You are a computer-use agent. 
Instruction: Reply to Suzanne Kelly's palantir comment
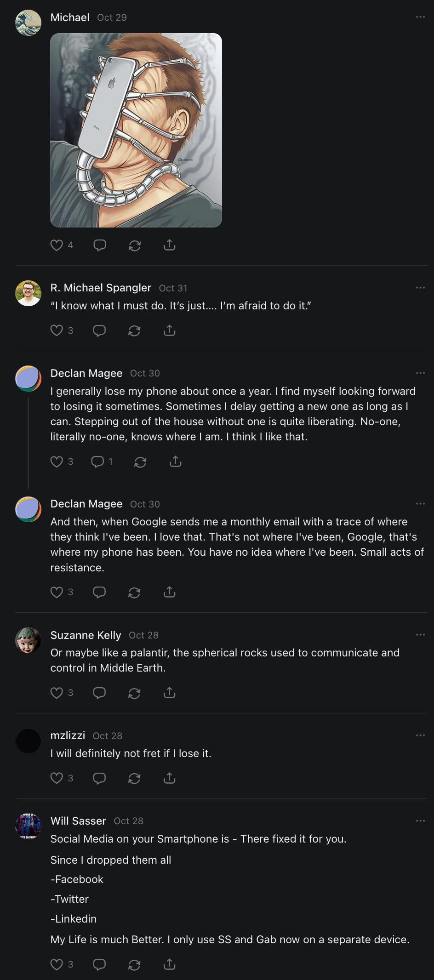[x=99, y=693]
